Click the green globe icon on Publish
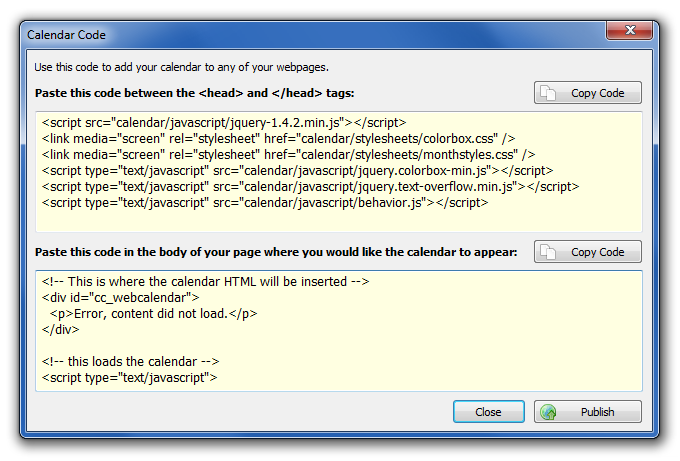This screenshot has width=680, height=461. pos(548,412)
